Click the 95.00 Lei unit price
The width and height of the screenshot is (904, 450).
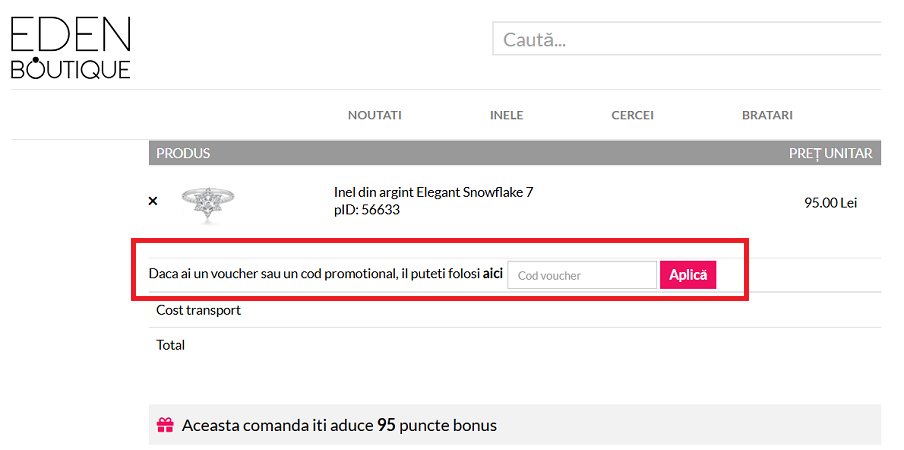(x=830, y=203)
